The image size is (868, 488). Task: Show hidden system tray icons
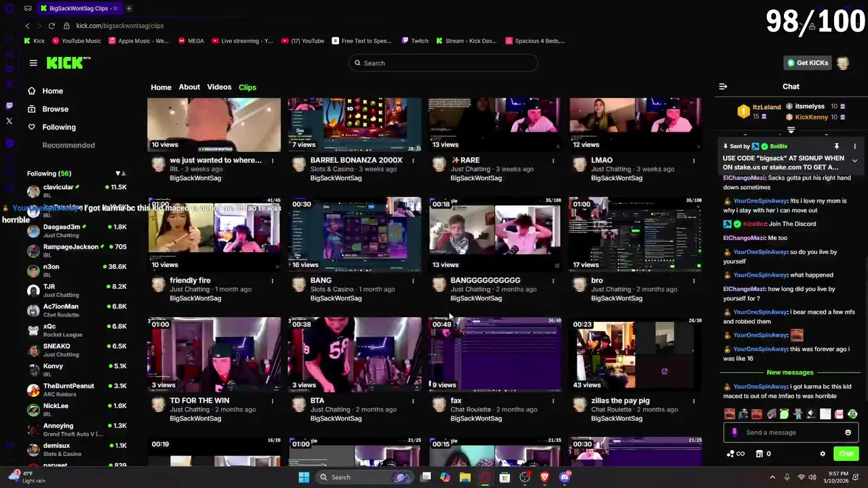tap(772, 477)
